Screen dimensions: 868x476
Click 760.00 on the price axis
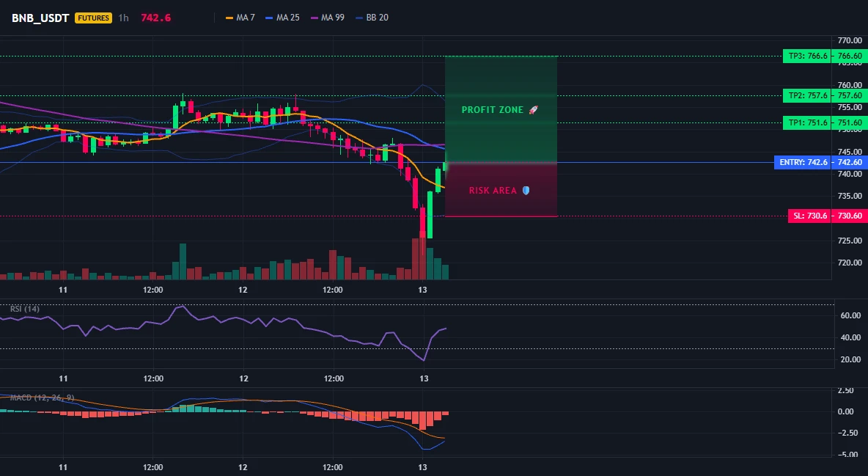pyautogui.click(x=850, y=85)
